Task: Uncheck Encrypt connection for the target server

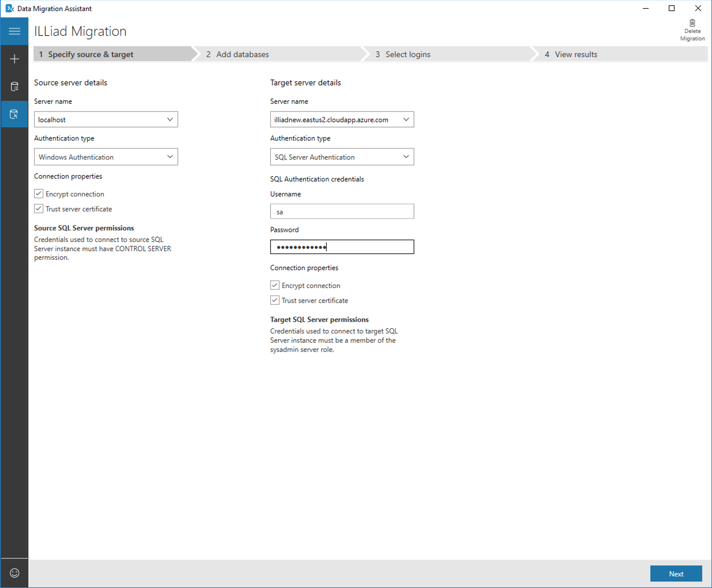Action: coord(274,285)
